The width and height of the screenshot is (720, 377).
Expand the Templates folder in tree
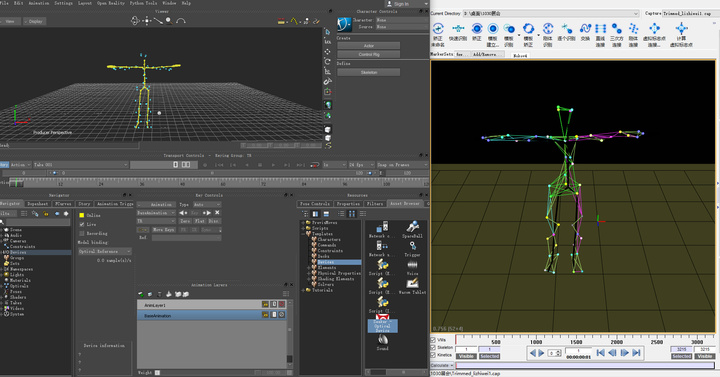pyautogui.click(x=303, y=234)
